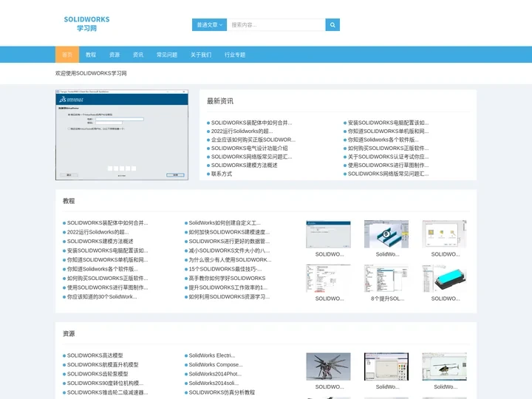The width and height of the screenshot is (532, 399).
Task: Open tutorial thumbnail with play button overlay
Action: (x=386, y=234)
